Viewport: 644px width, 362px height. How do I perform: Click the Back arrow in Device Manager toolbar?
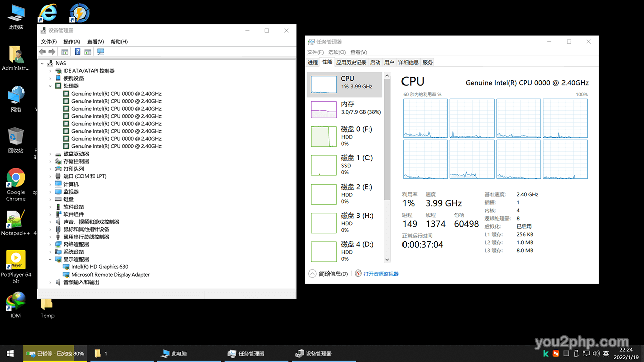tap(43, 52)
